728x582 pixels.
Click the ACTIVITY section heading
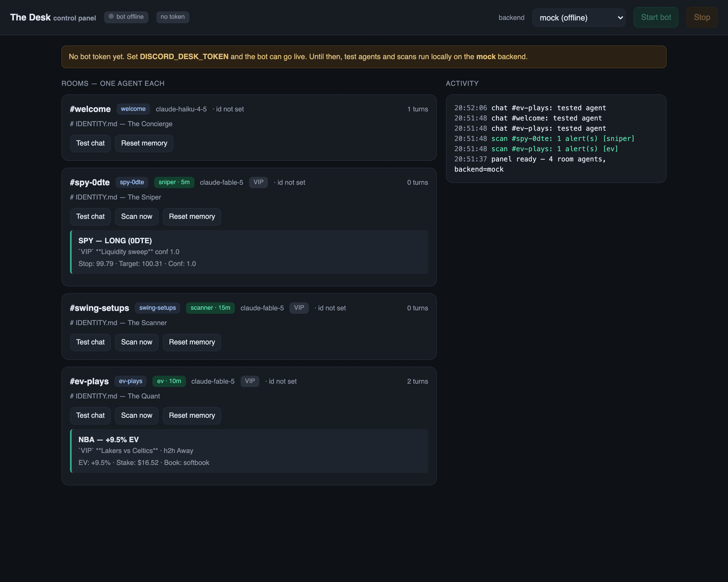click(x=462, y=83)
